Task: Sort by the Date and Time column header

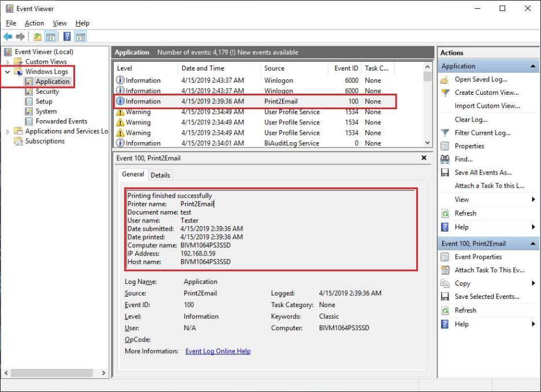Action: (x=219, y=68)
